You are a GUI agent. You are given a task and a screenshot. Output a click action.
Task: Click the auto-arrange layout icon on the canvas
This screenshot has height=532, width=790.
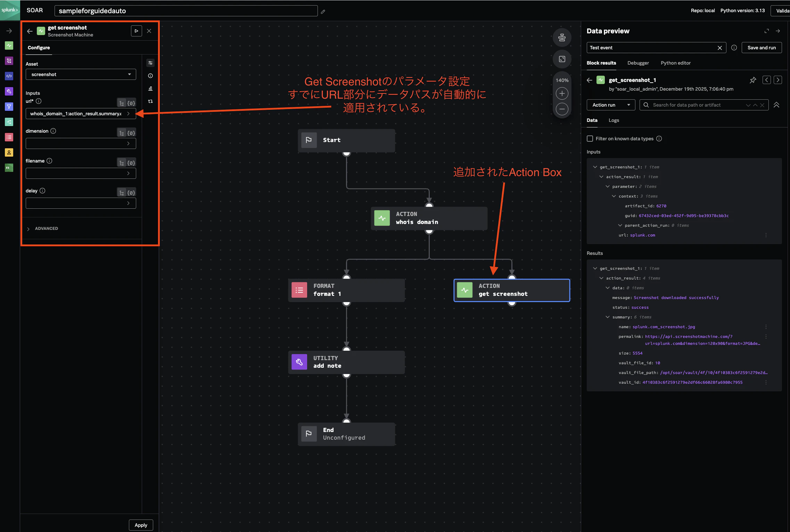point(562,38)
